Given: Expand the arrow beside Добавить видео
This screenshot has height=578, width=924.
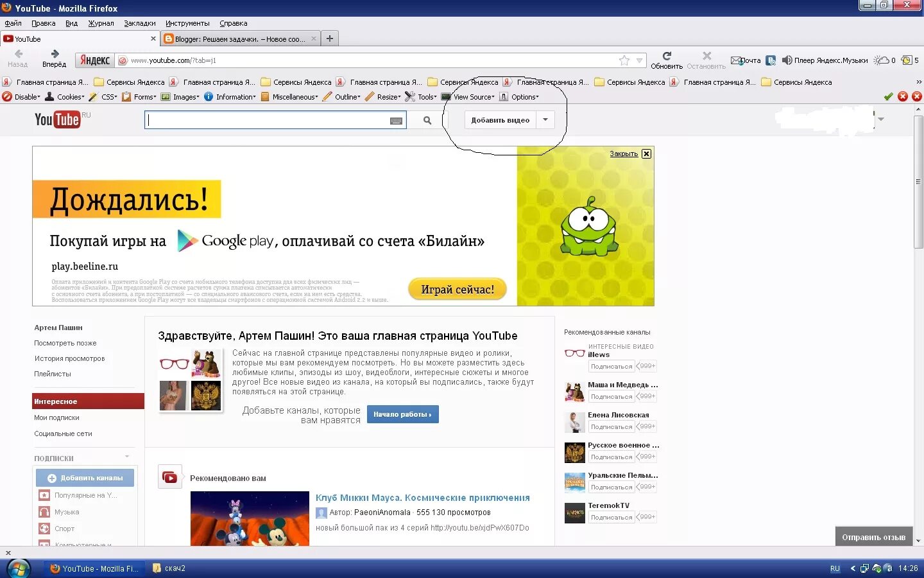Looking at the screenshot, I should (545, 119).
